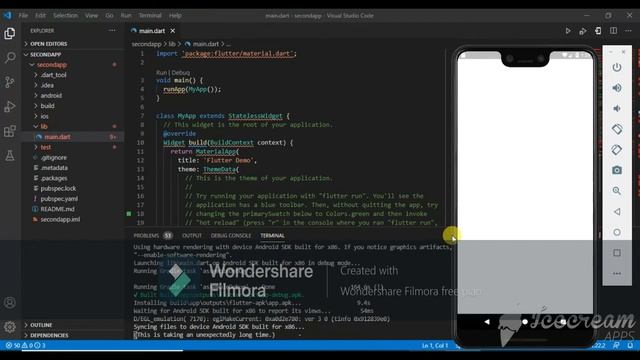Open the Manage gear icon
This screenshot has width=640, height=360.
pyautogui.click(x=10, y=327)
